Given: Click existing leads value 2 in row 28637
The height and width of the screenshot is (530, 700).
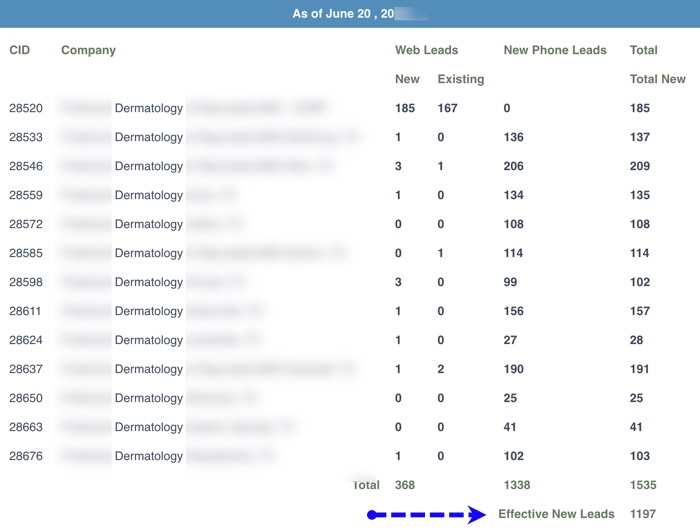Looking at the screenshot, I should point(441,369).
